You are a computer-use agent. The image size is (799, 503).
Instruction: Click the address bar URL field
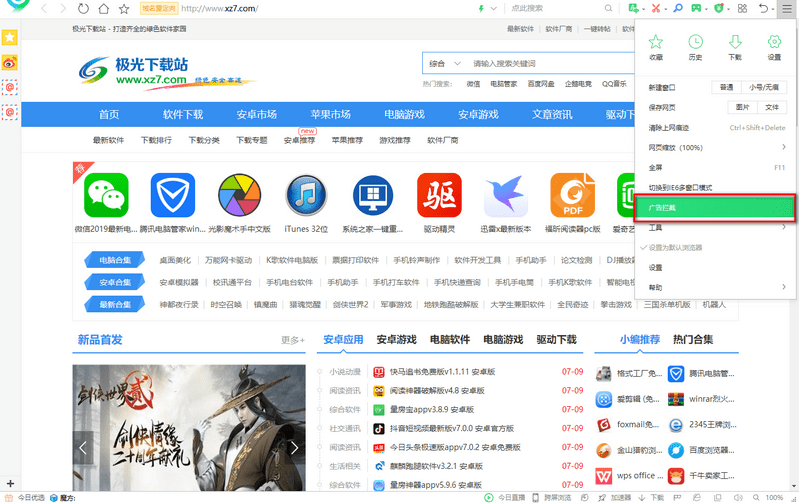[x=326, y=8]
